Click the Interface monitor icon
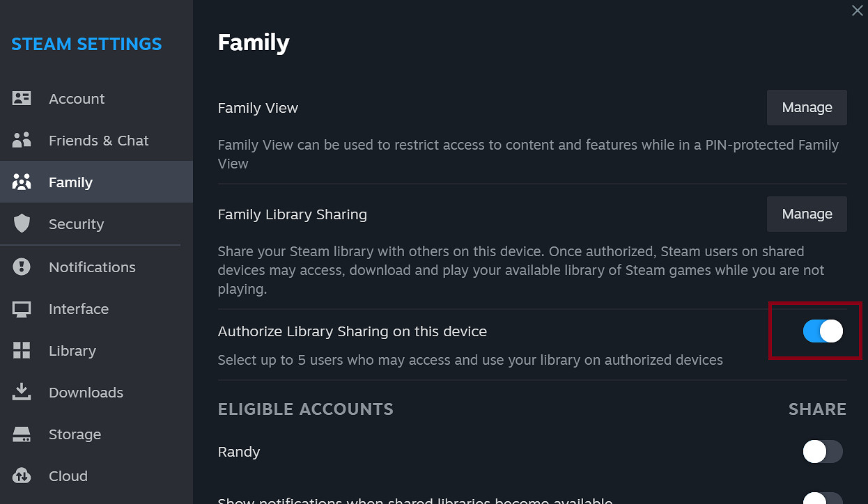 22,309
